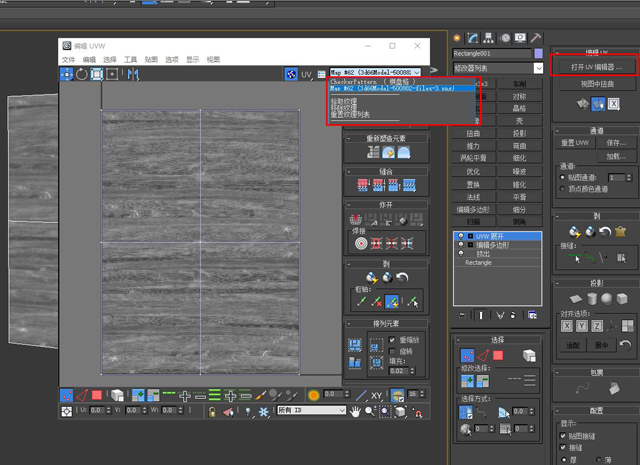Open the texture map dropdown in UVW editor
The height and width of the screenshot is (465, 640).
pyautogui.click(x=374, y=73)
